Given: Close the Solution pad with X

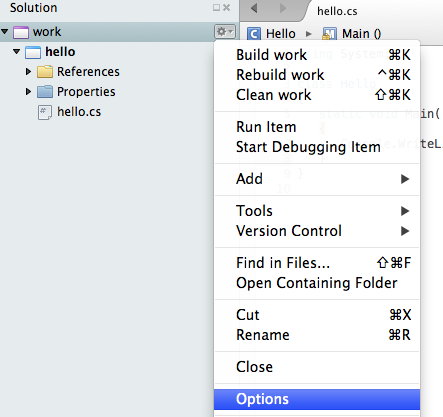Looking at the screenshot, I should 227,7.
